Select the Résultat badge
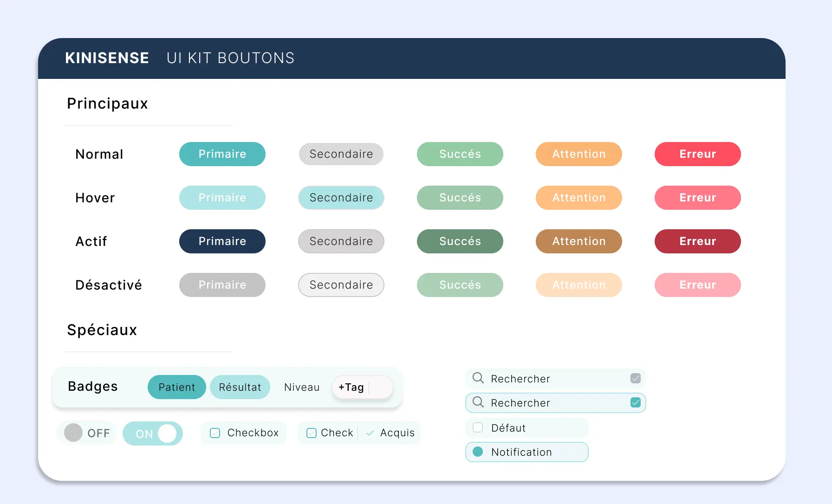Image resolution: width=832 pixels, height=504 pixels. [x=240, y=387]
